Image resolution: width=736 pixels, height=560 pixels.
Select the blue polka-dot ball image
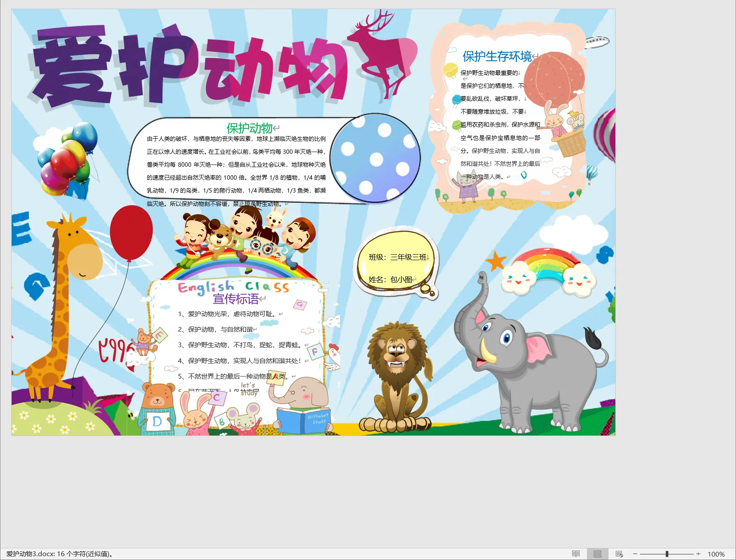[375, 158]
